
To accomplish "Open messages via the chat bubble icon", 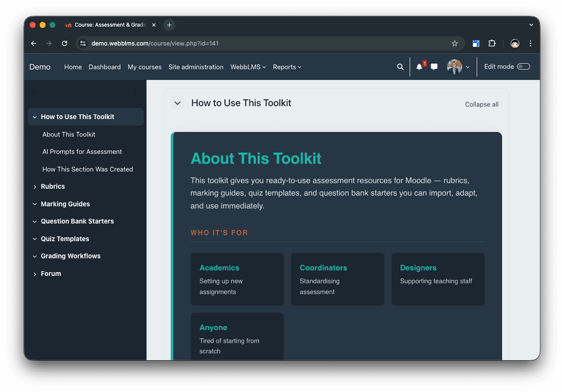I will [x=434, y=67].
